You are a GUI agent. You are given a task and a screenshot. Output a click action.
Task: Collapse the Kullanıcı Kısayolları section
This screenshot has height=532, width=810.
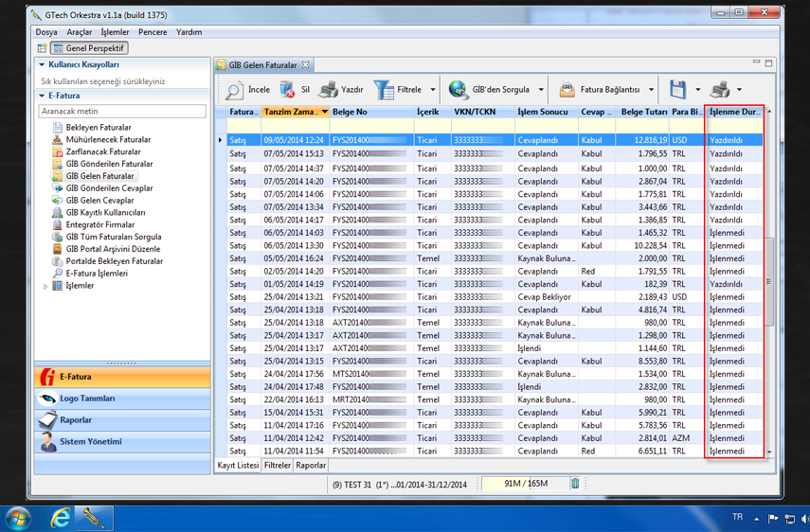(42, 64)
